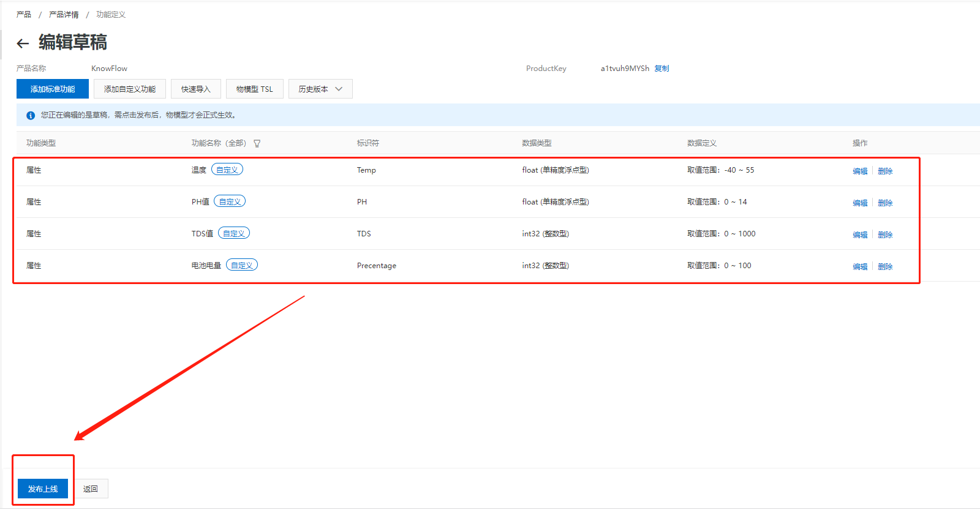The height and width of the screenshot is (510, 980).
Task: Open the 功能名称 filter funnel icon
Action: [257, 144]
